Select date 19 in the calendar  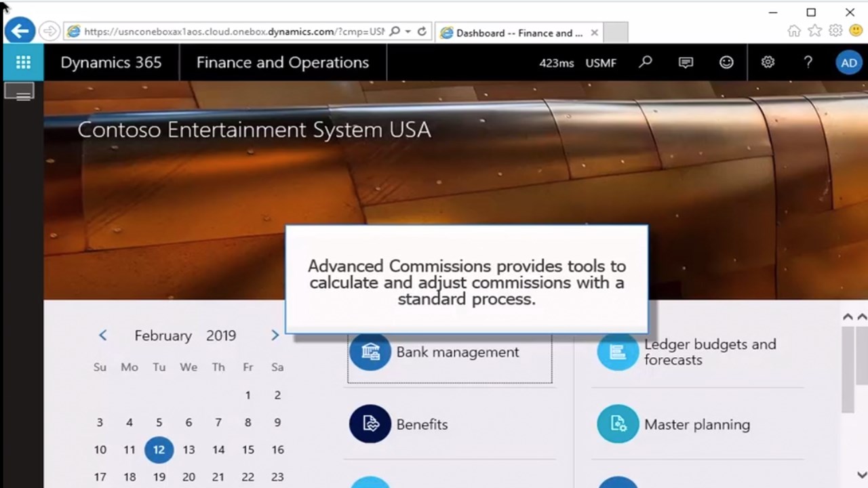coord(159,476)
